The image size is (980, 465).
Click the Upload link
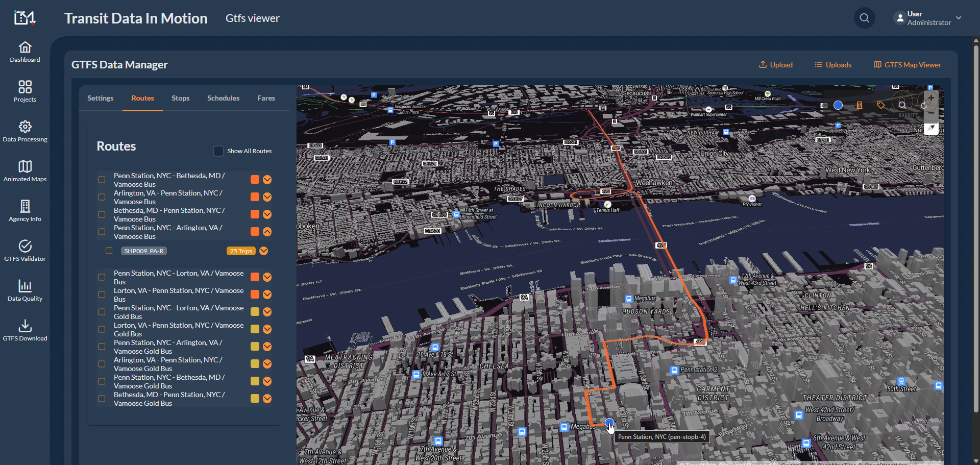point(776,65)
